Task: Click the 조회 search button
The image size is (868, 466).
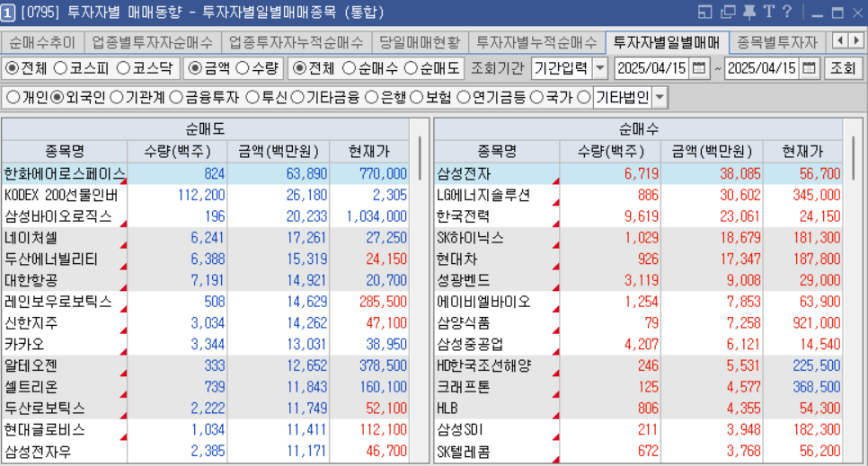Action: [843, 68]
